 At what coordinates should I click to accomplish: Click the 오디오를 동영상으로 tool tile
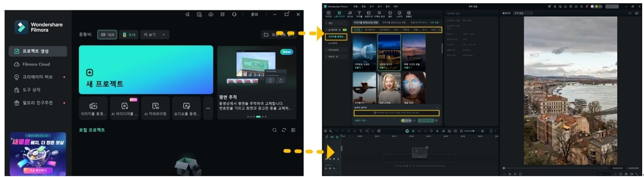(x=186, y=108)
